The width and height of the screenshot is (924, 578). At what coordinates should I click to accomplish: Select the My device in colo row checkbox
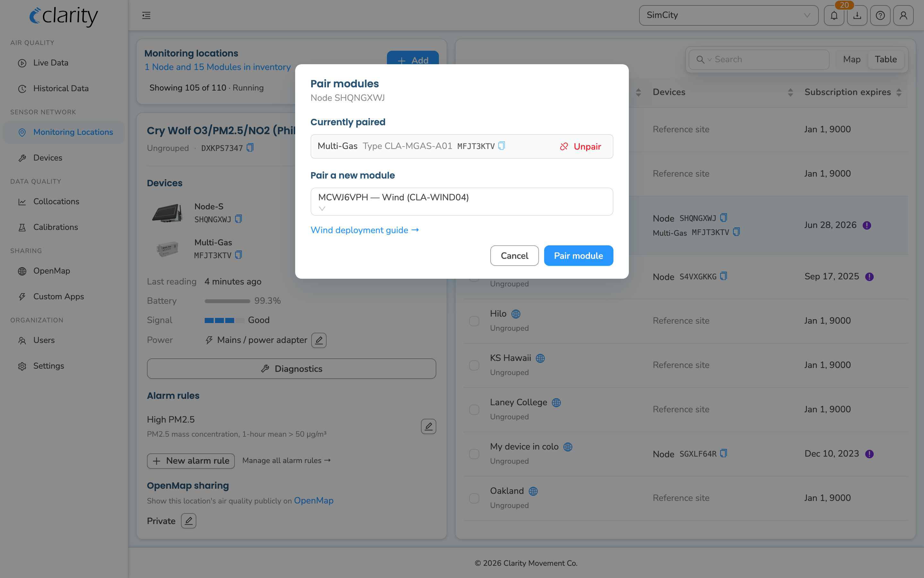[474, 454]
